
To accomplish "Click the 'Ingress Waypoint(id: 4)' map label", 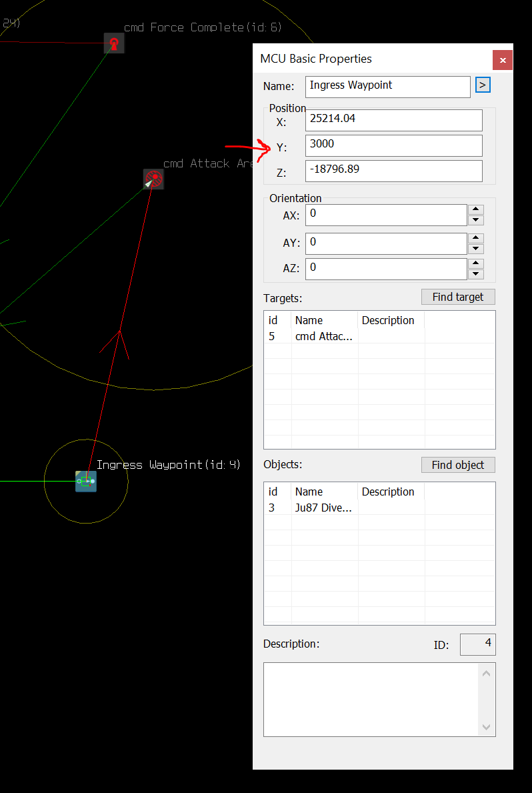I will click(169, 465).
